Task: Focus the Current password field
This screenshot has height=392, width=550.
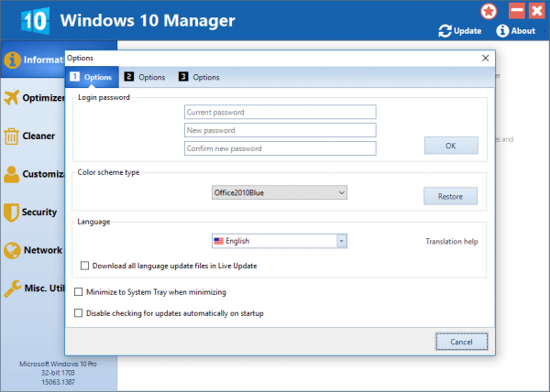Action: click(280, 112)
